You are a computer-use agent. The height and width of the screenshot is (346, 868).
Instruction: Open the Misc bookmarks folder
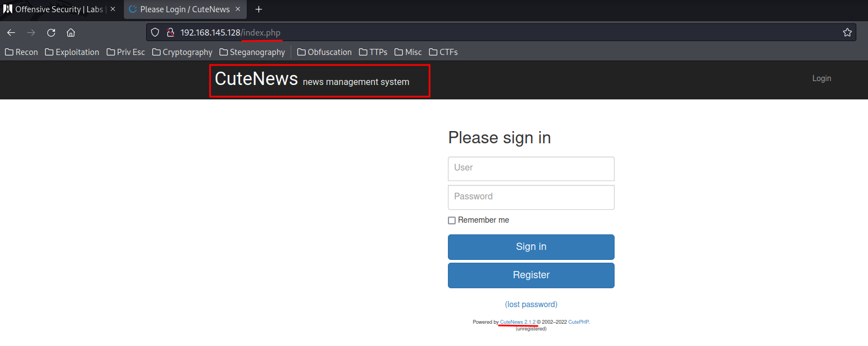pos(408,52)
